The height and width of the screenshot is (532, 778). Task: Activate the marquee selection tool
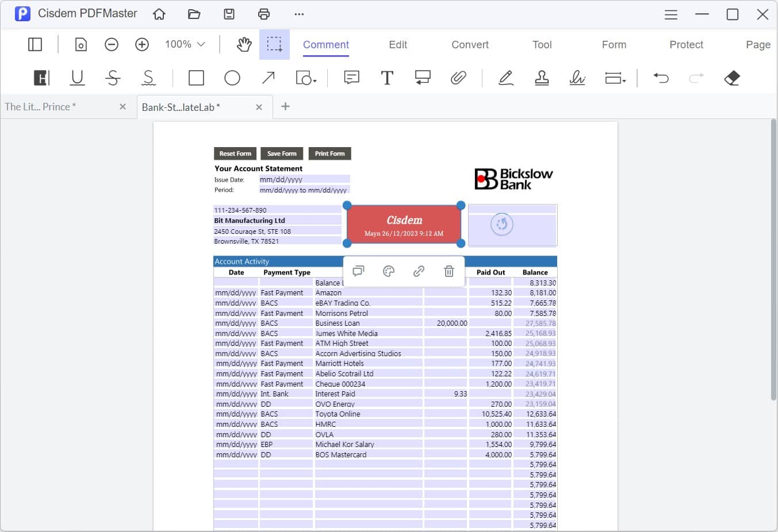(274, 44)
